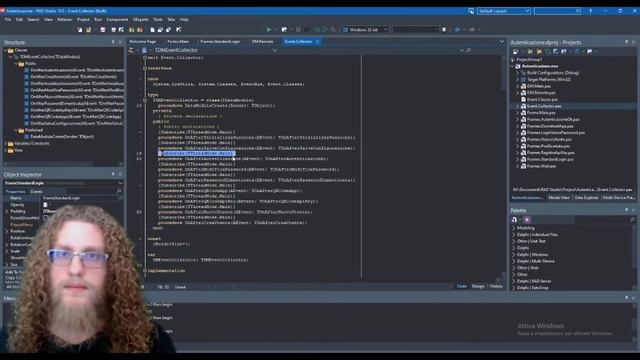This screenshot has width=640, height=360.
Task: Expand Target Platforms node in Projects
Action: [x=517, y=80]
